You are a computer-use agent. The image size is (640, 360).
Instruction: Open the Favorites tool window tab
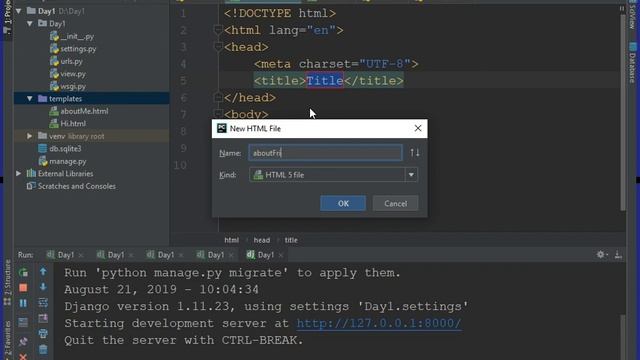point(7,340)
